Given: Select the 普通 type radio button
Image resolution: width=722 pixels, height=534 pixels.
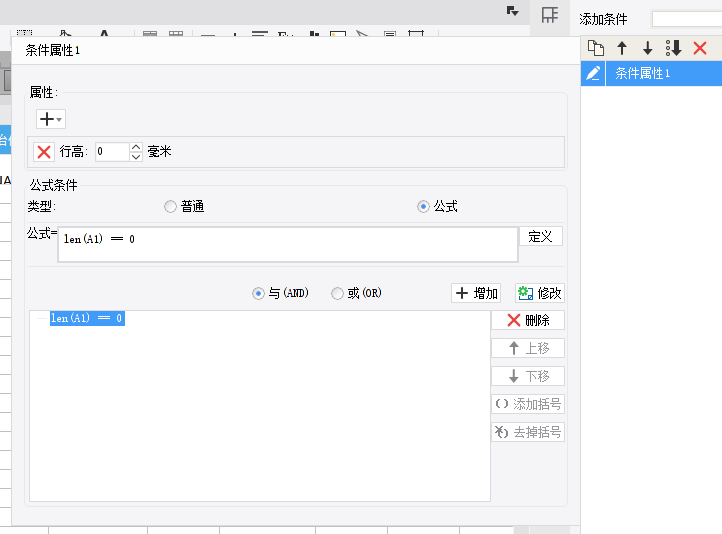Looking at the screenshot, I should [x=170, y=207].
